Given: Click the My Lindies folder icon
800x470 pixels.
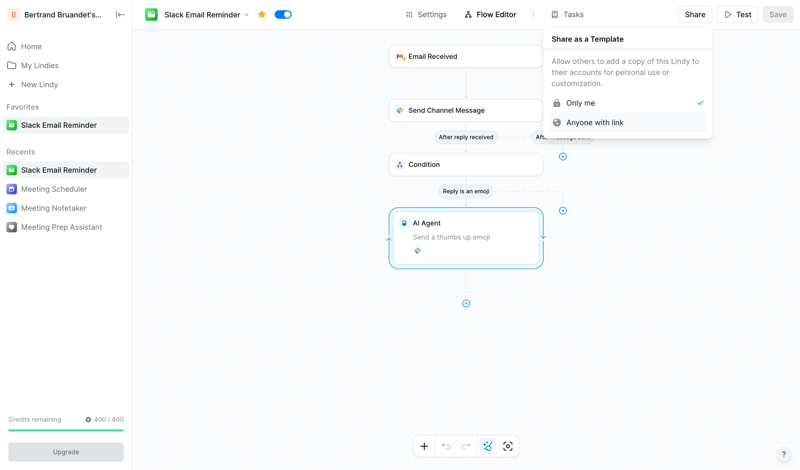Looking at the screenshot, I should (12, 65).
